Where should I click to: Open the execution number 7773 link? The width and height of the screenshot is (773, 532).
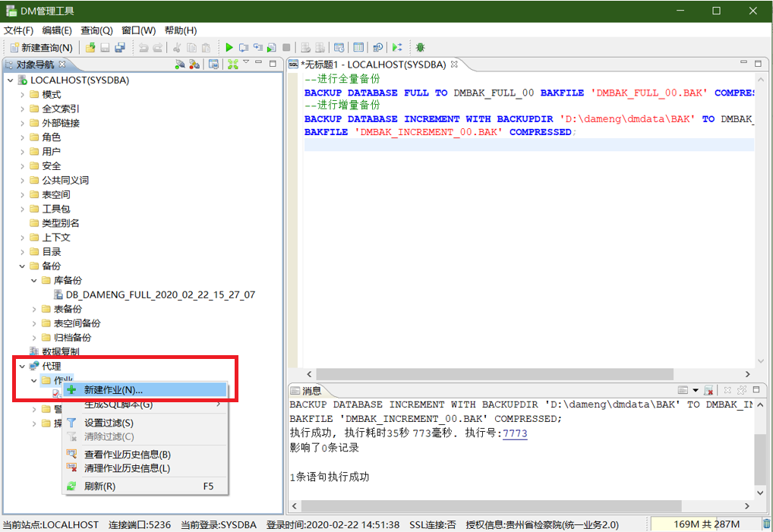[515, 433]
